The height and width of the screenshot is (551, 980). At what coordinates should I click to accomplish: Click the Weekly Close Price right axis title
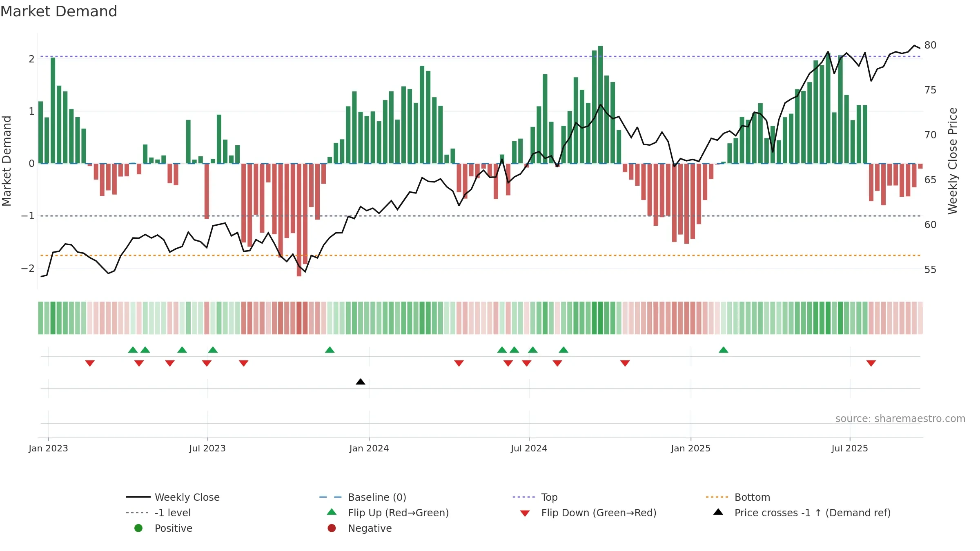tap(953, 161)
